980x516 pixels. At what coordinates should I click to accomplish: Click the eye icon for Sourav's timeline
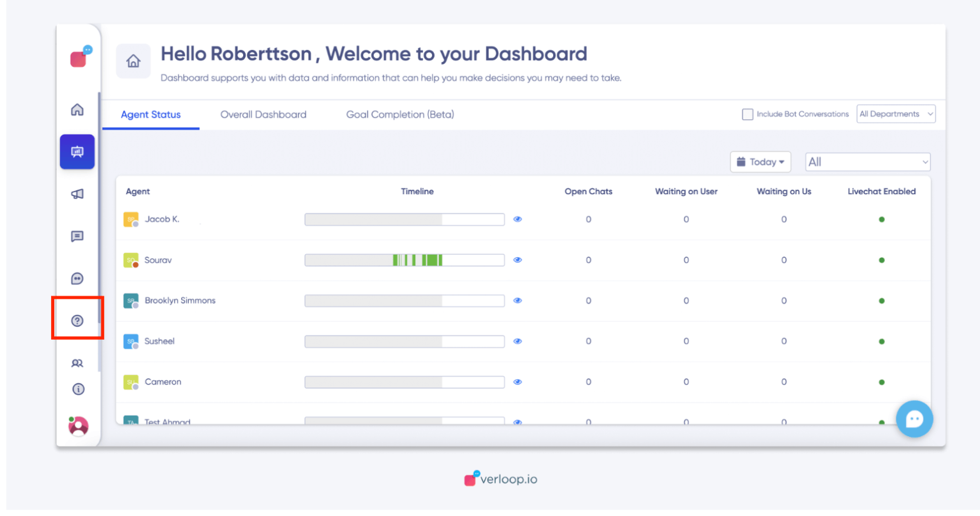click(x=517, y=260)
